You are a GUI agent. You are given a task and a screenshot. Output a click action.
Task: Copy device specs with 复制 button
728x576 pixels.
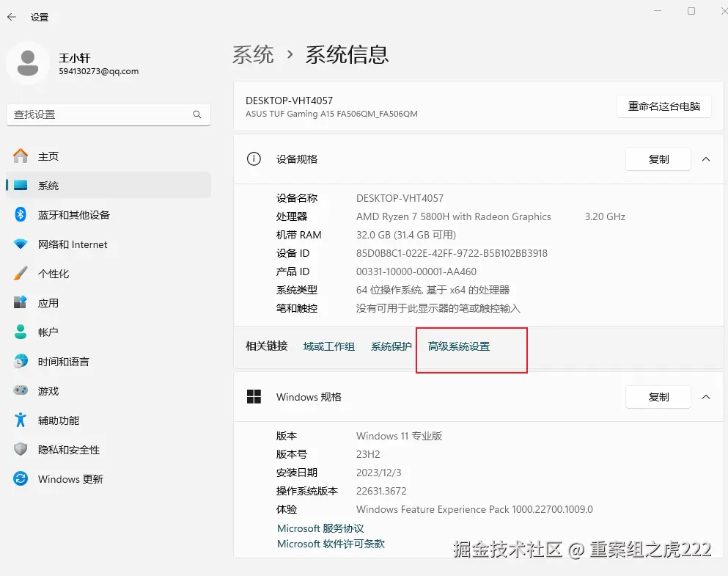point(658,159)
